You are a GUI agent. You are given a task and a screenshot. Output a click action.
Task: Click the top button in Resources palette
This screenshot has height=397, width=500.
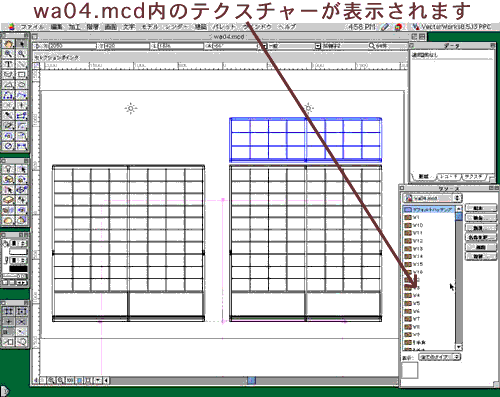coord(480,208)
